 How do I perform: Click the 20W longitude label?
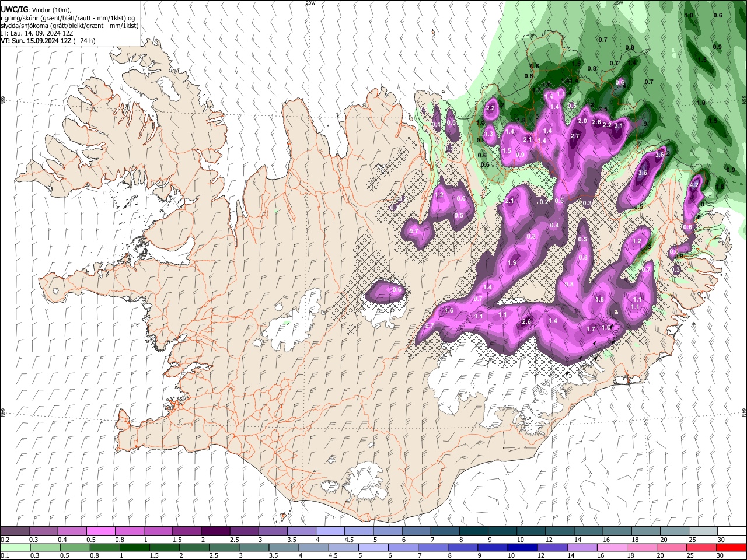click(310, 3)
